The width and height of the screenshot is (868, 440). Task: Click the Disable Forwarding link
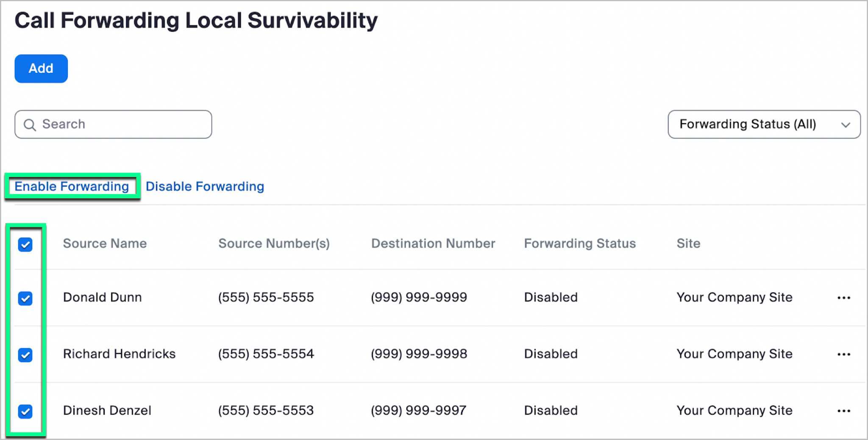[205, 186]
